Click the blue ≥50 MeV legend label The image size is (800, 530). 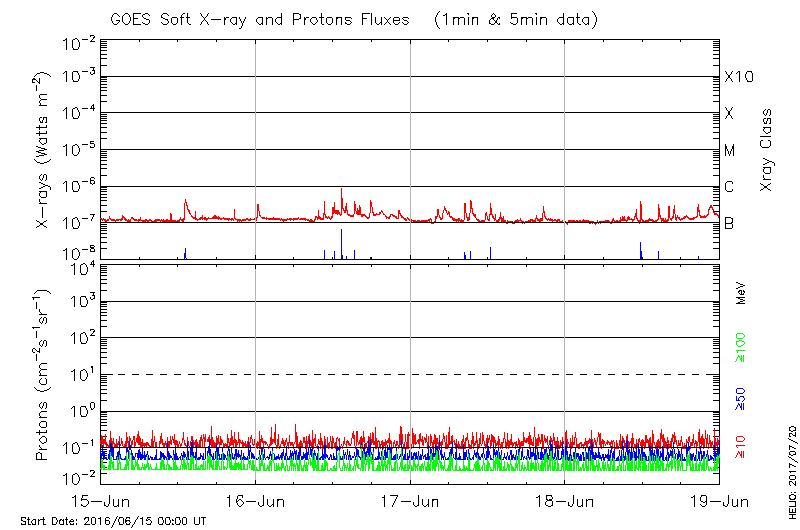pos(741,397)
